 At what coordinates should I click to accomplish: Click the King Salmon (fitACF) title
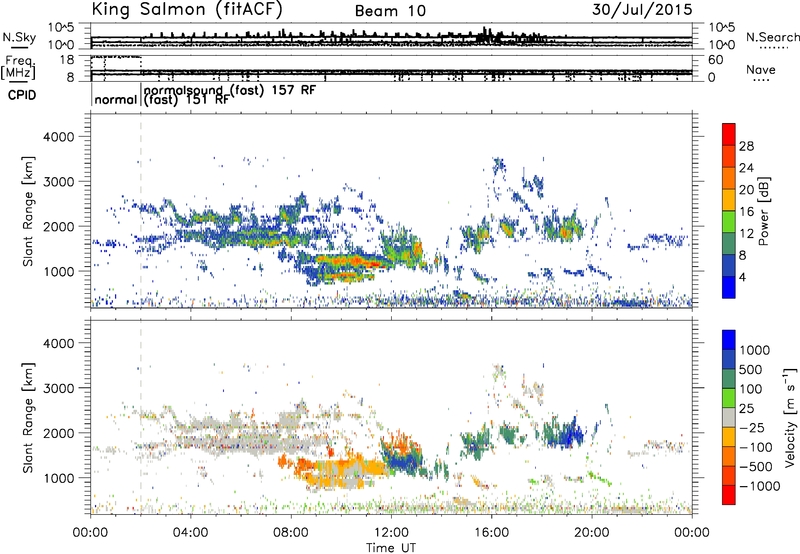186,9
